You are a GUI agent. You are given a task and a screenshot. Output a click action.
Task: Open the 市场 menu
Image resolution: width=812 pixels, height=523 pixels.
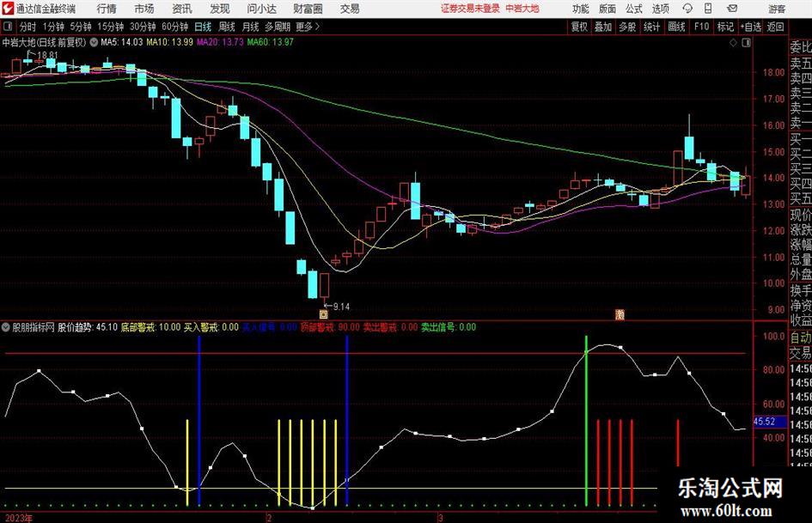pos(144,9)
